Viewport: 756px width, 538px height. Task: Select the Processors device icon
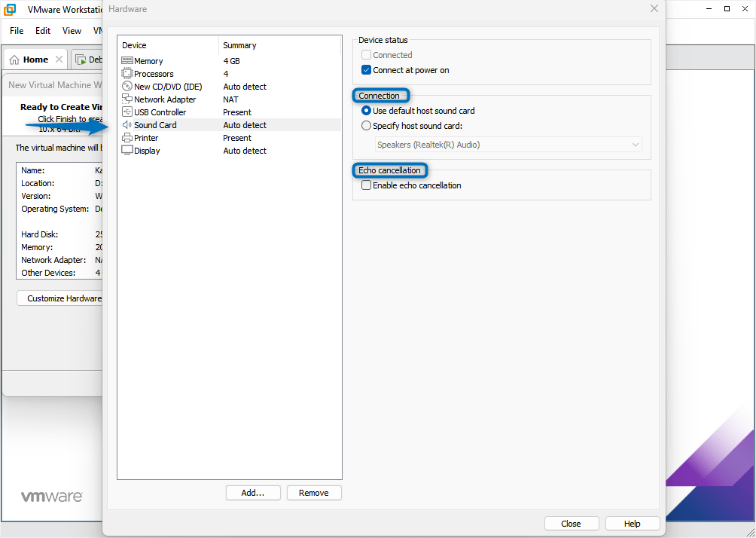tap(127, 73)
